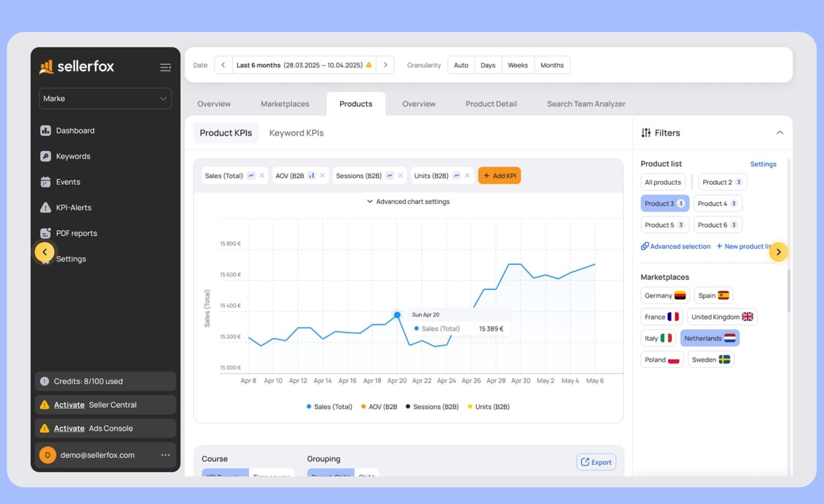
Task: Click the Events calendar icon
Action: [x=46, y=182]
